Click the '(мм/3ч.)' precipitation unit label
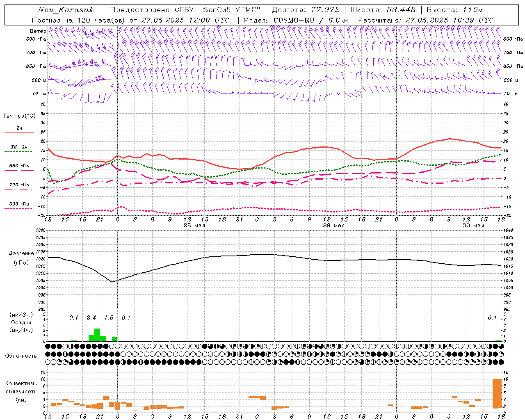Viewport: 525px width, 420px height. click(x=21, y=315)
